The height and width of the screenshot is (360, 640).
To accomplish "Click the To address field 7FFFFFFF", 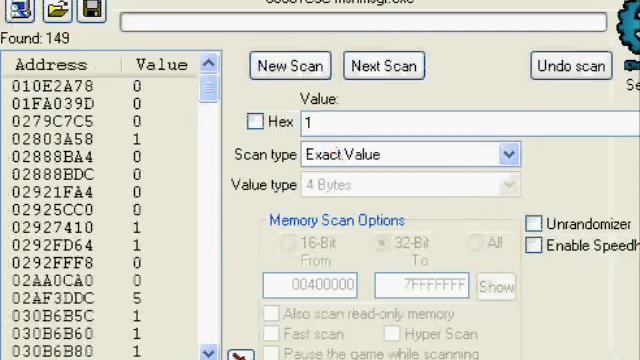I will click(x=422, y=285).
